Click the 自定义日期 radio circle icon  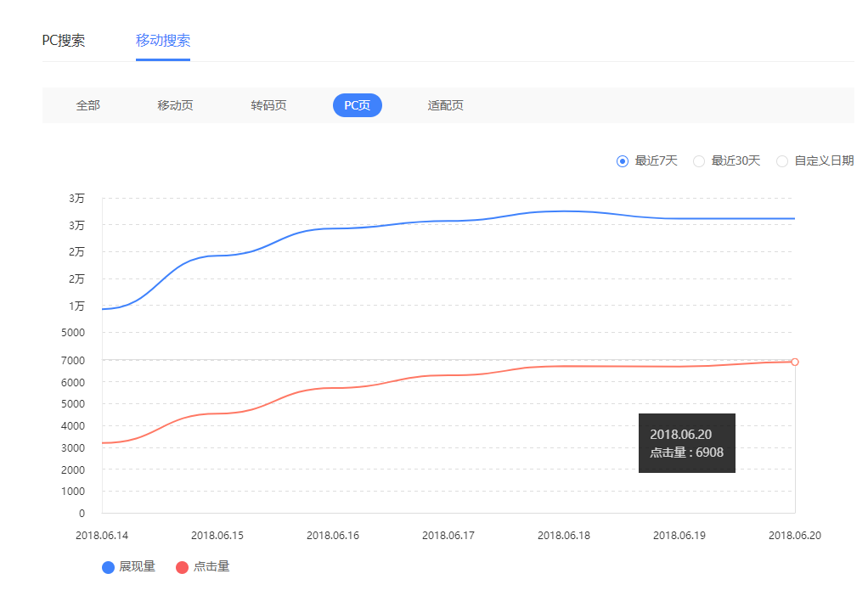point(781,160)
